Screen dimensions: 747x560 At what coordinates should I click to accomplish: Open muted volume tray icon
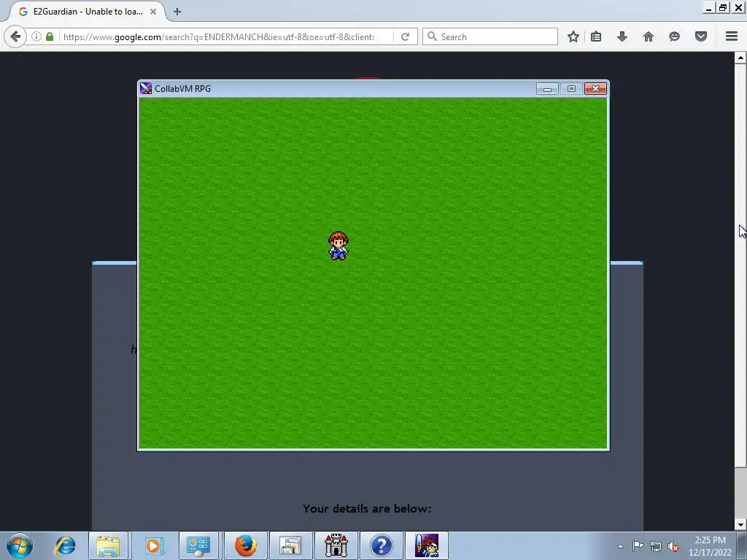[673, 547]
